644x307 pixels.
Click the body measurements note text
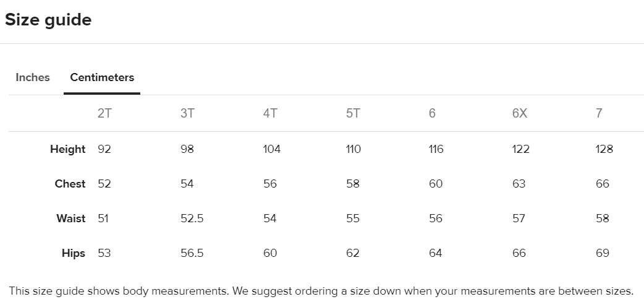pyautogui.click(x=321, y=290)
